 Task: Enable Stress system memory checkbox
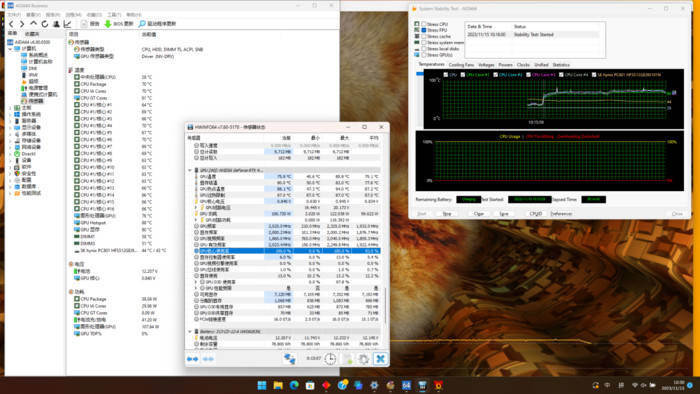(x=424, y=42)
